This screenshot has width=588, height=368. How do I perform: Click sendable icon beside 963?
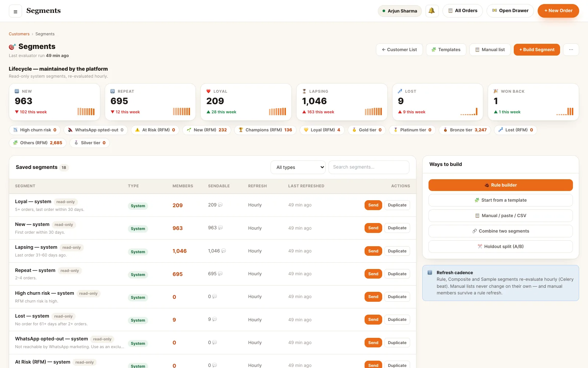[x=220, y=228]
